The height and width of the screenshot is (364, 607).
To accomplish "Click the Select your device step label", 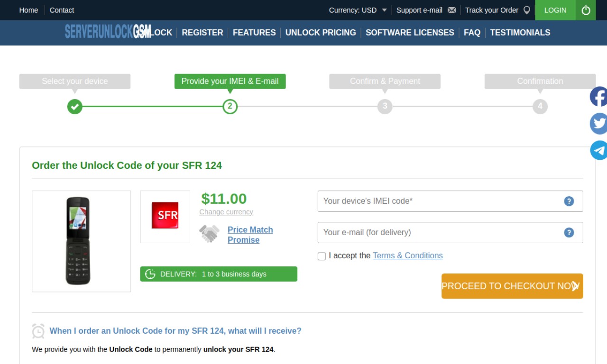I will 75,81.
